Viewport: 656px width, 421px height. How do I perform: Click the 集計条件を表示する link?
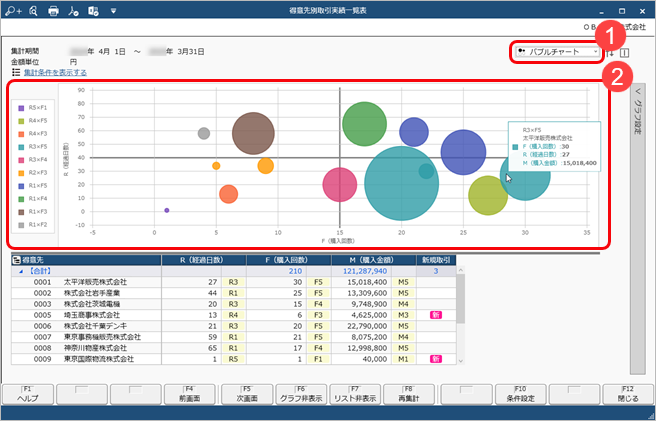coord(55,73)
